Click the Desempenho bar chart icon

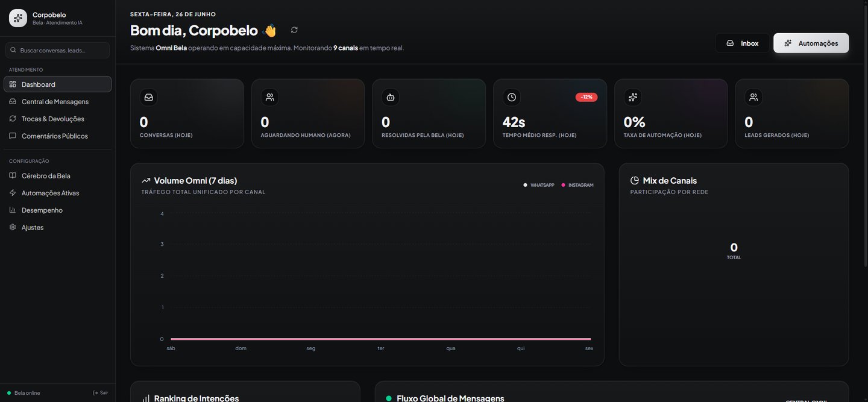(x=13, y=210)
